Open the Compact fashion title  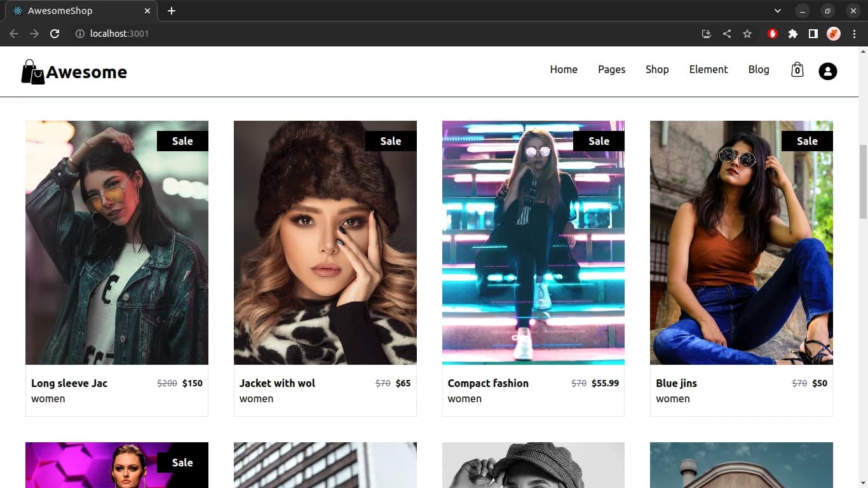click(488, 383)
